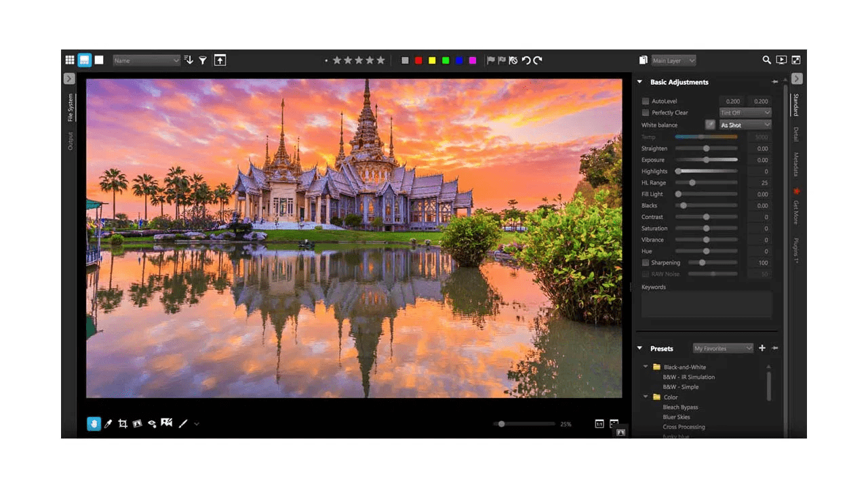This screenshot has width=868, height=488.
Task: Click the white balance eyedropper button
Action: point(709,125)
